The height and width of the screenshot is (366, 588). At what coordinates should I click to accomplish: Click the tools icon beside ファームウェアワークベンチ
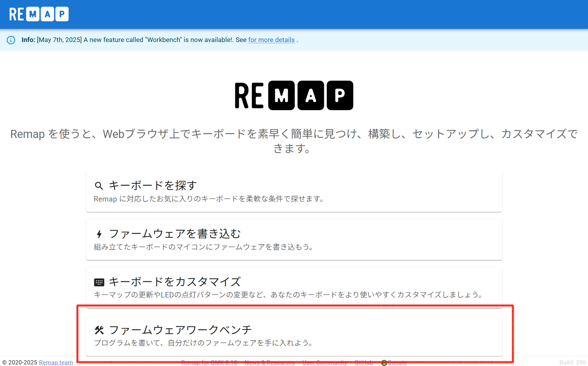pyautogui.click(x=99, y=330)
